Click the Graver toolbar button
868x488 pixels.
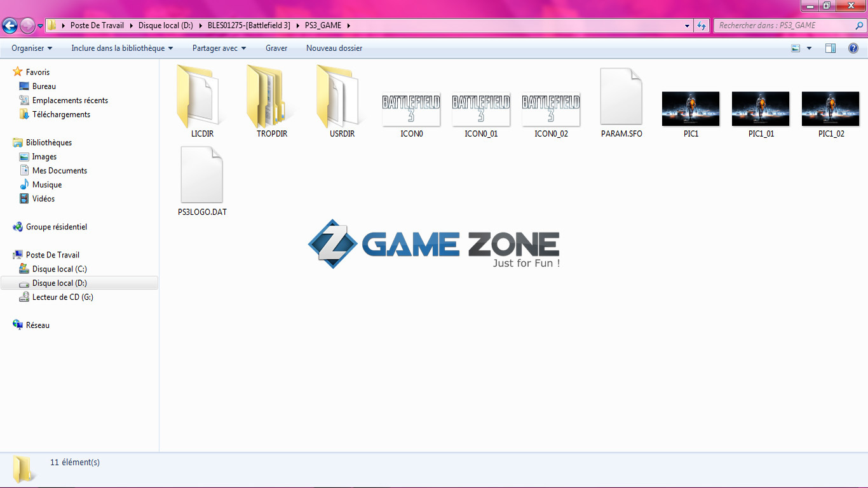click(276, 48)
